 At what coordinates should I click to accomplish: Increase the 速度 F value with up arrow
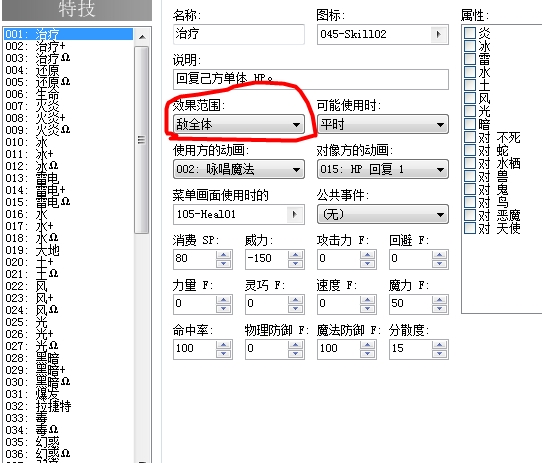click(x=367, y=300)
